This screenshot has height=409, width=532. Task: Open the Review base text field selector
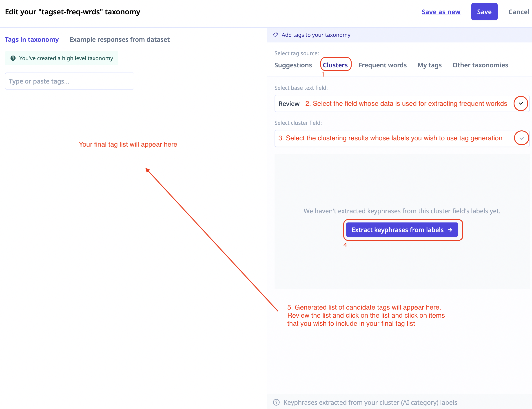289,104
